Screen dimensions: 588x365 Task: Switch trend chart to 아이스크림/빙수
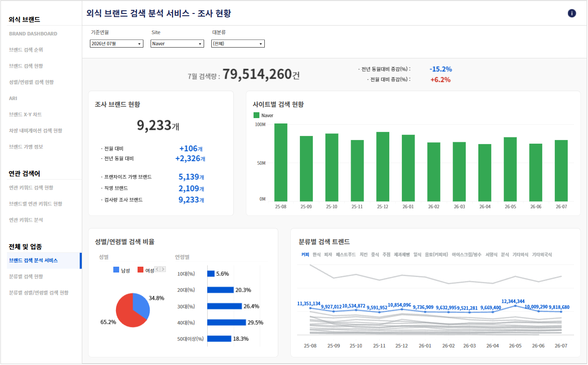coord(466,255)
